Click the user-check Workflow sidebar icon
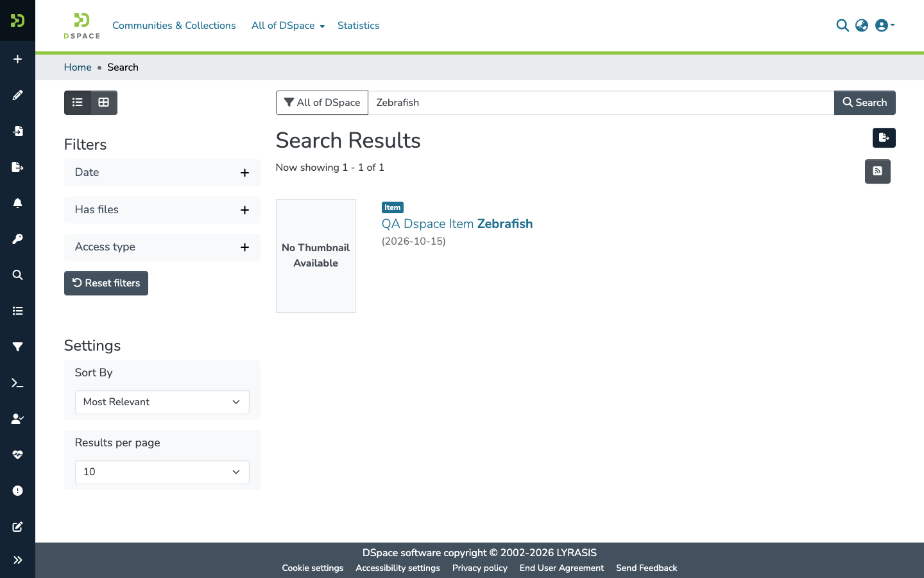924x578 pixels. pyautogui.click(x=17, y=419)
